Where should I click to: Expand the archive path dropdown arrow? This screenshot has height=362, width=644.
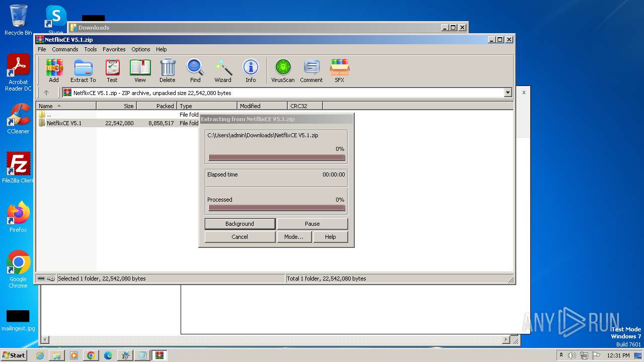[508, 93]
